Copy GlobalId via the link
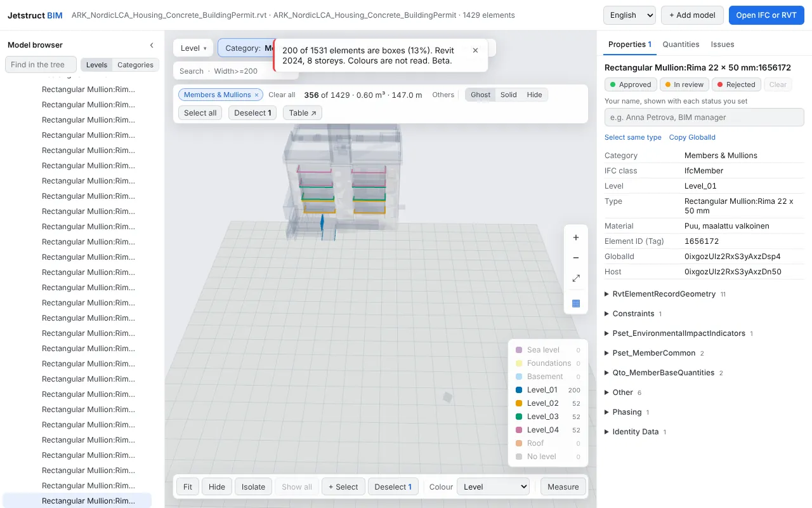Viewport: 812px width, 508px height. [x=692, y=137]
